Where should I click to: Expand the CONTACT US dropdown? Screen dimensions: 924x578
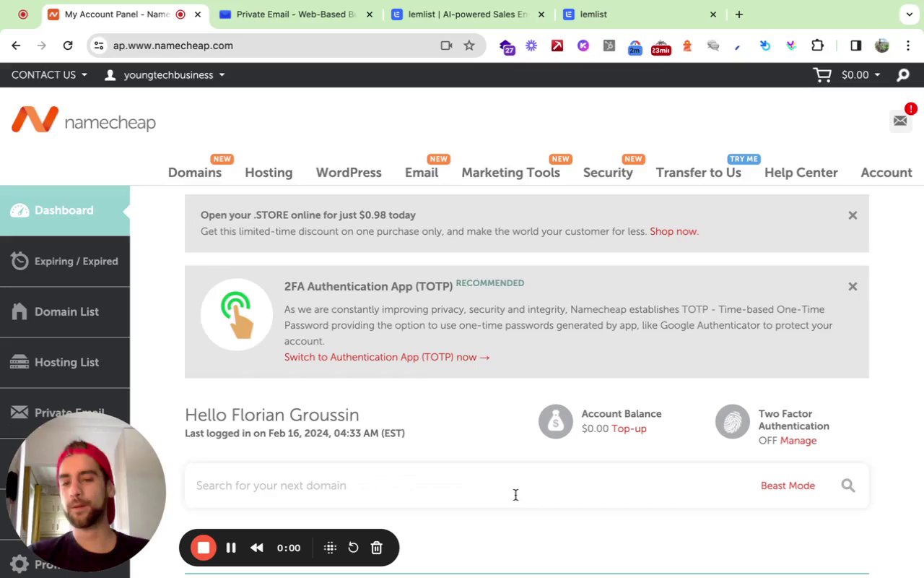pyautogui.click(x=49, y=75)
